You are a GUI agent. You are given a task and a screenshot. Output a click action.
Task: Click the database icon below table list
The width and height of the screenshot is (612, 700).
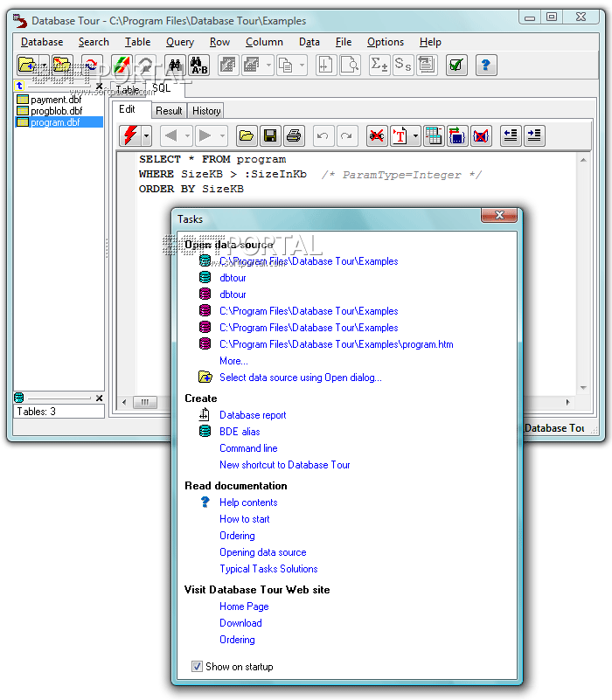(x=18, y=398)
